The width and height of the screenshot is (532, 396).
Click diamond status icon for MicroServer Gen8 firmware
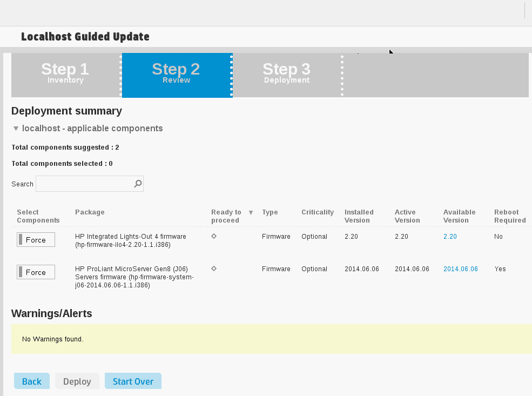point(214,269)
